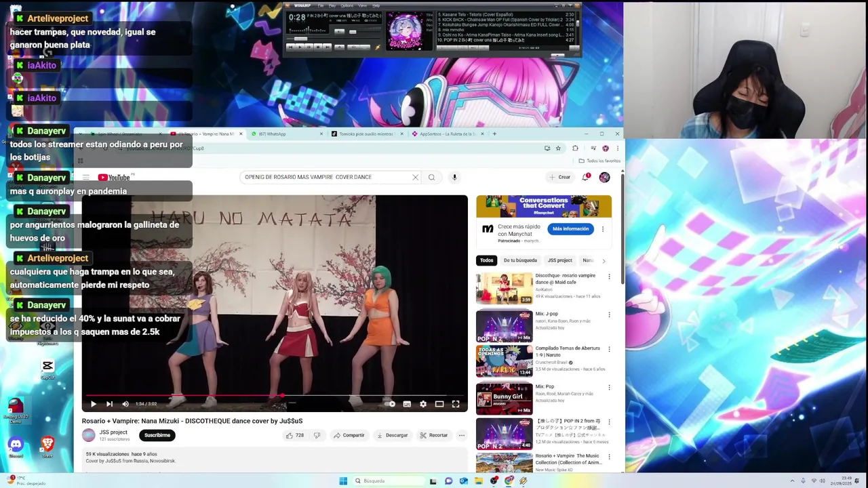Open options for POP IN 2 video
The image size is (868, 488).
(x=609, y=422)
